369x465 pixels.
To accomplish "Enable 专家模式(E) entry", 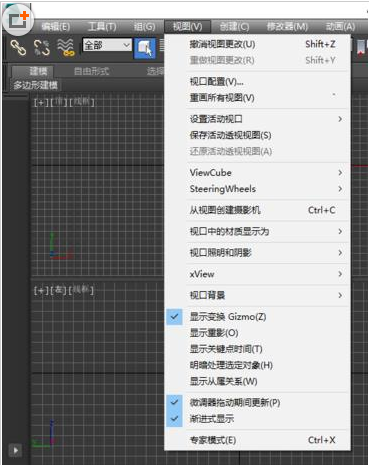I will [258, 440].
